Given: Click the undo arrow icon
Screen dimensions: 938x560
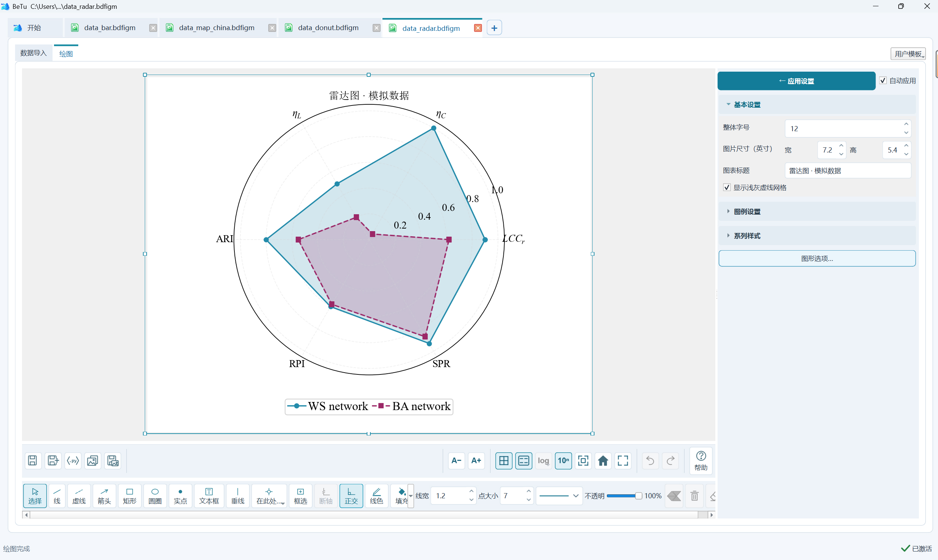Looking at the screenshot, I should (650, 460).
